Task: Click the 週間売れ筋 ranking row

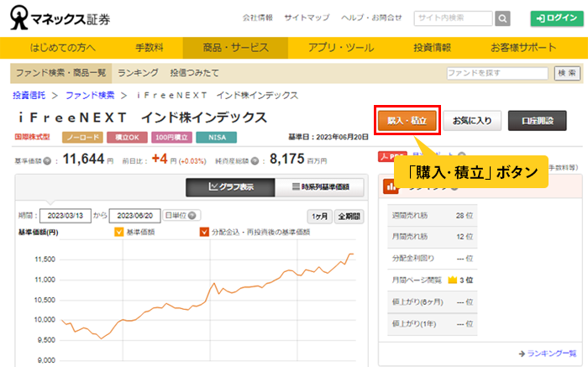Action: click(433, 216)
